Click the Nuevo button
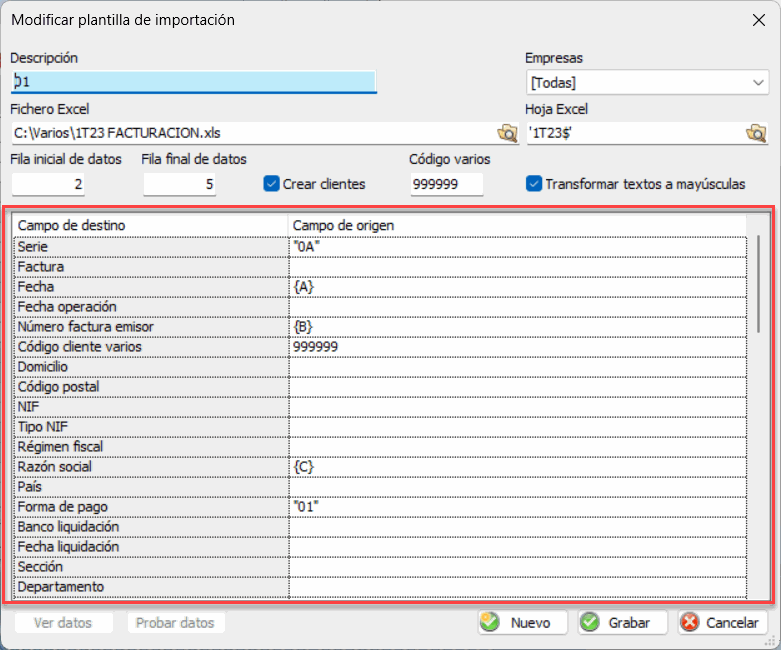 (x=522, y=623)
